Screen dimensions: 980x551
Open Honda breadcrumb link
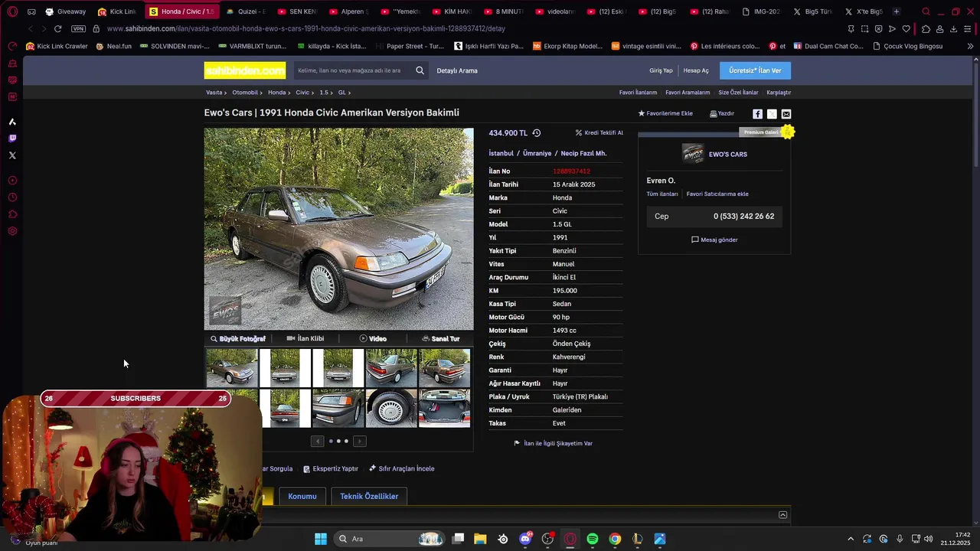tap(276, 93)
